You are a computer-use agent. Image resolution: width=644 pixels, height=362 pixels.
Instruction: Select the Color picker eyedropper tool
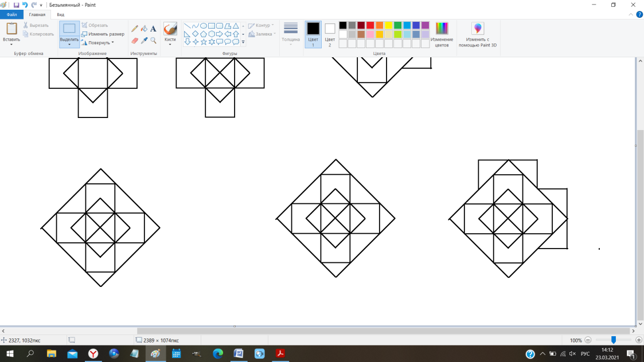tap(144, 41)
